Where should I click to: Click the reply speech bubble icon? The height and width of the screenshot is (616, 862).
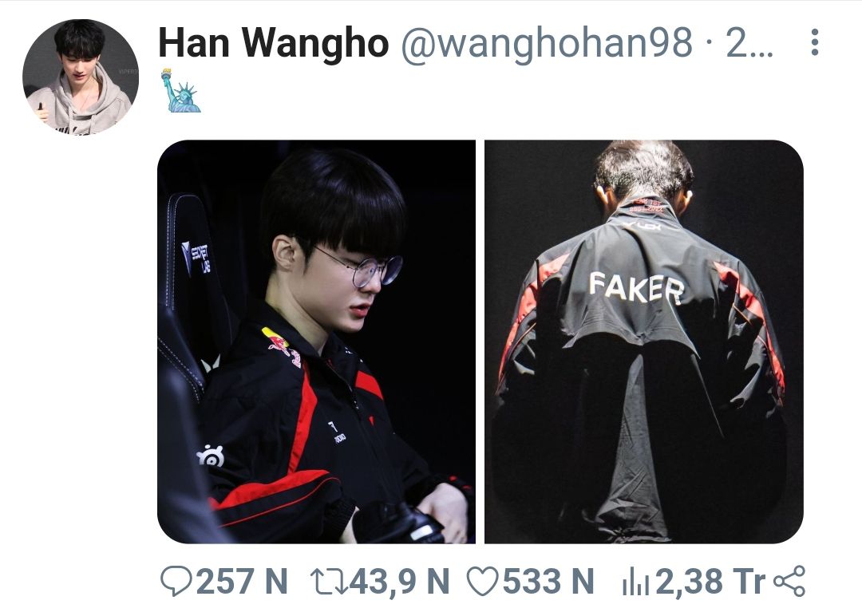pyautogui.click(x=176, y=581)
